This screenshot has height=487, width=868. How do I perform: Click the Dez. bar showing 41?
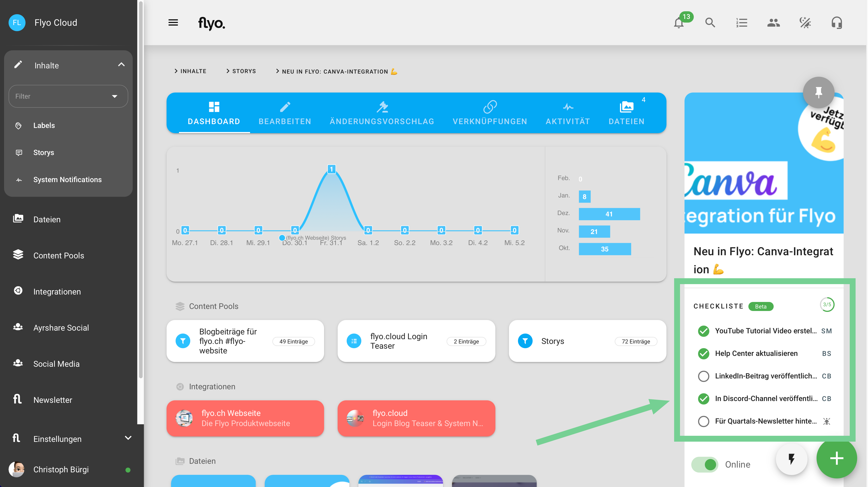click(x=609, y=214)
